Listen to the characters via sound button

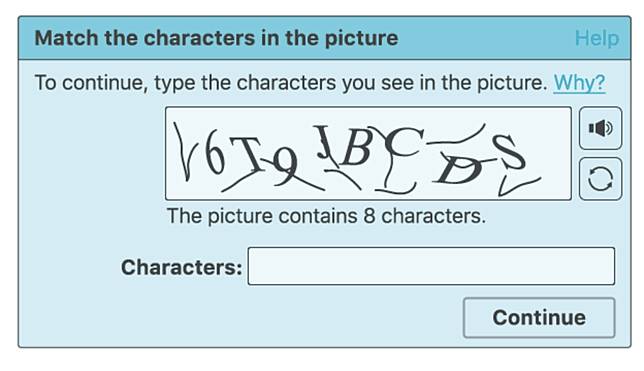[x=600, y=128]
